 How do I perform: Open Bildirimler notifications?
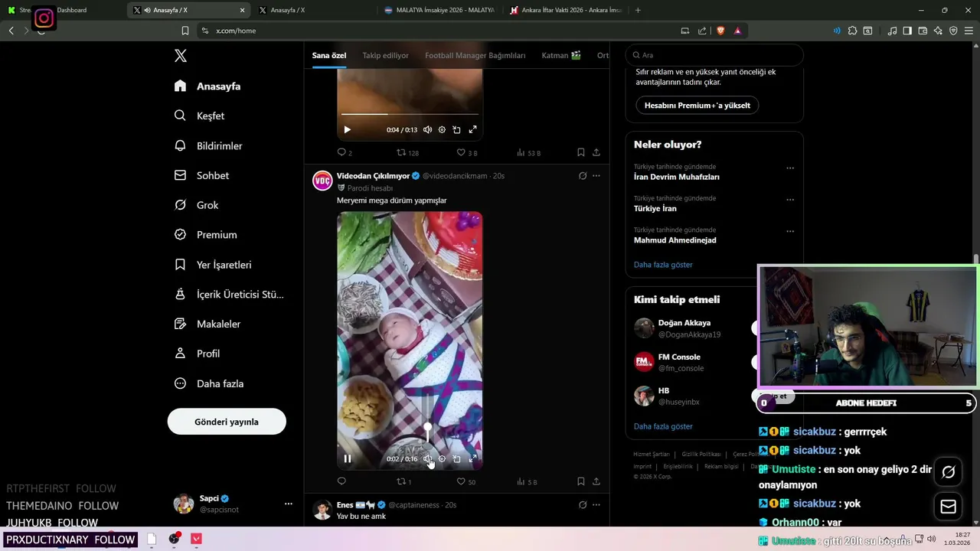(x=208, y=145)
